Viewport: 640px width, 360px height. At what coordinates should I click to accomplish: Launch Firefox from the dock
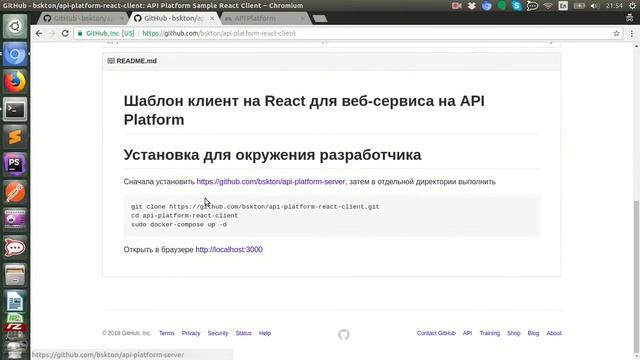[15, 82]
